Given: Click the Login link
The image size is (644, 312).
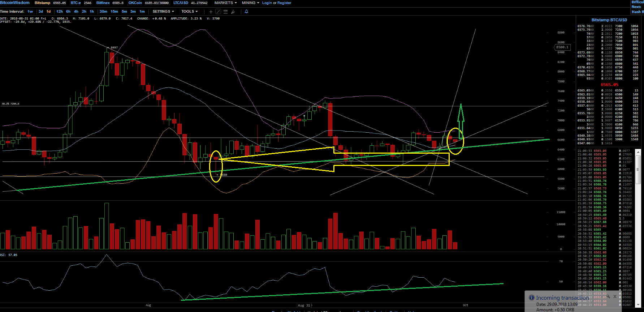Looking at the screenshot, I should (267, 3).
